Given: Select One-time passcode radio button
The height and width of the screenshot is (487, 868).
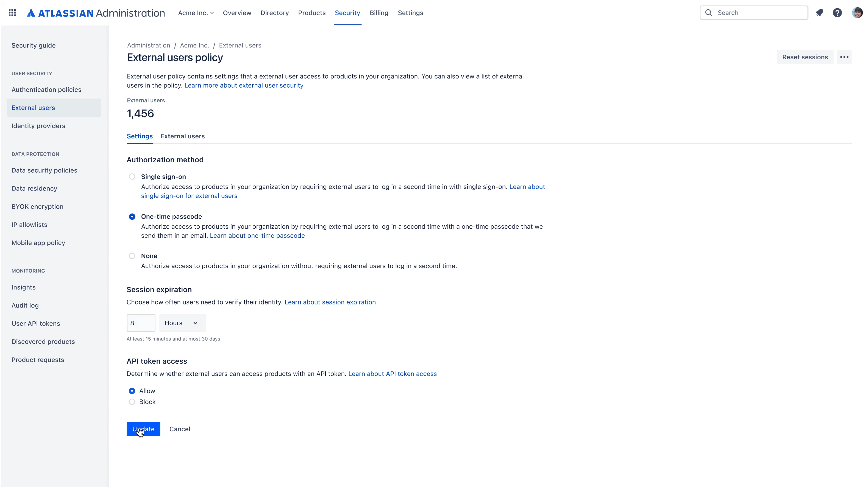Looking at the screenshot, I should (x=132, y=217).
